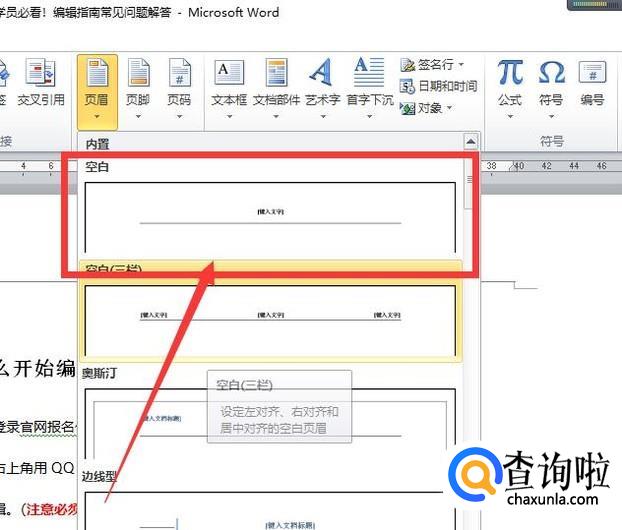622x530 pixels.
Task: Open the 签名行 dropdown arrow
Action: (x=461, y=64)
